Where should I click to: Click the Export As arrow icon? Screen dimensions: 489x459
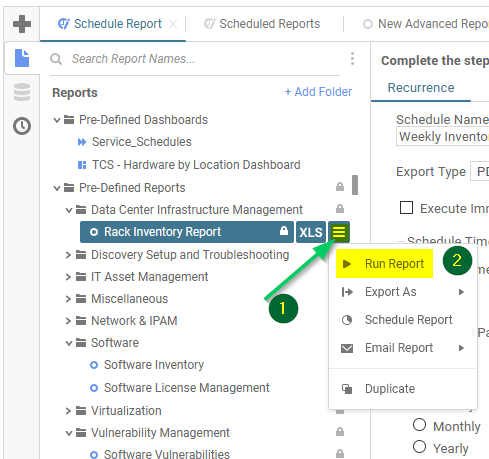click(347, 292)
